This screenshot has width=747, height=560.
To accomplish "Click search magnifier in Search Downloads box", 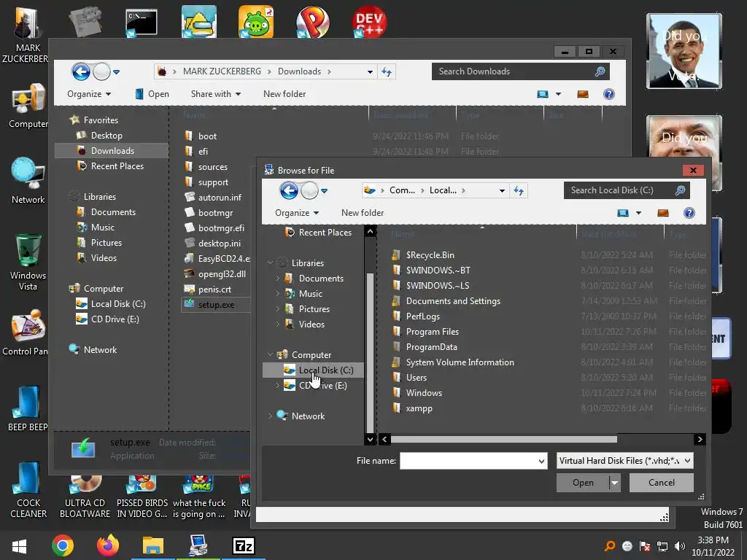I will [600, 71].
